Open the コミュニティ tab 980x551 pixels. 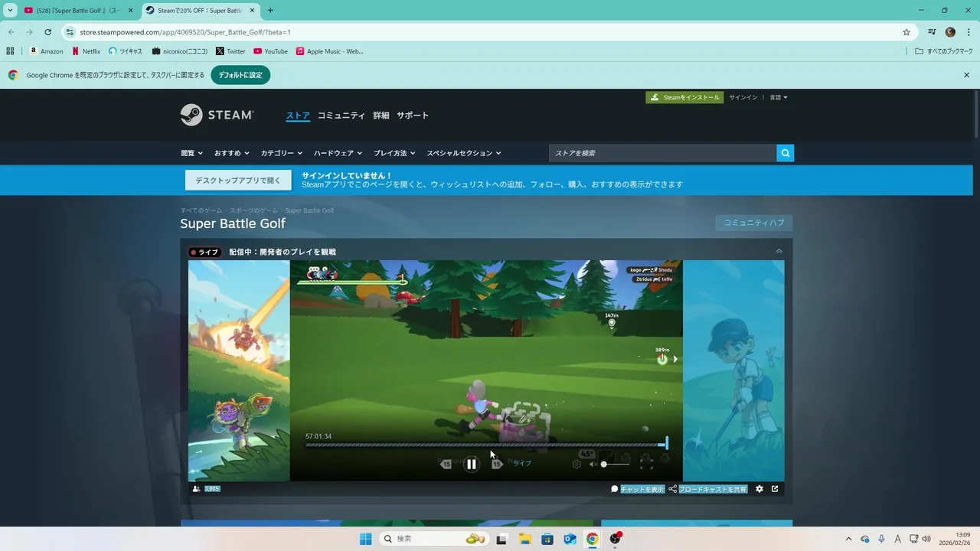click(x=341, y=116)
